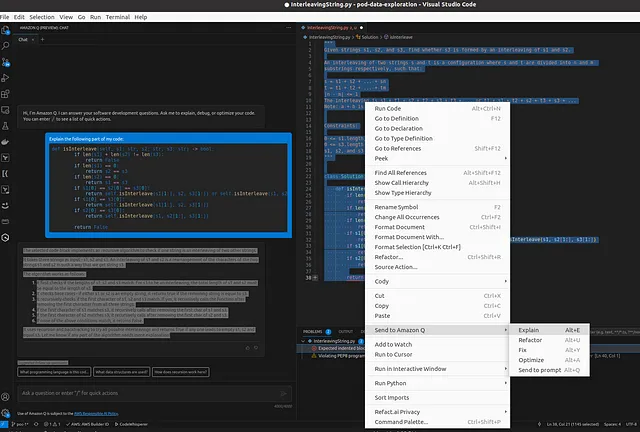Choose Fix in the Amazon Q submenu

(549, 350)
